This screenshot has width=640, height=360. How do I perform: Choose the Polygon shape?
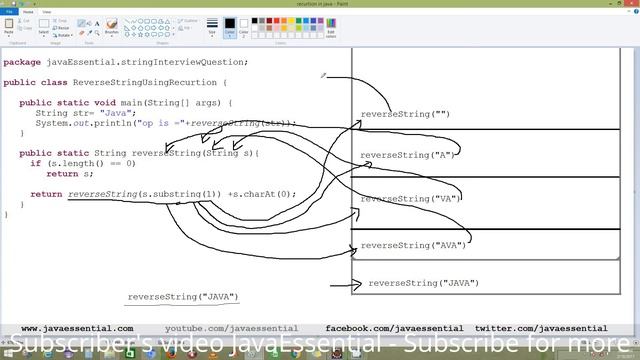(161, 21)
